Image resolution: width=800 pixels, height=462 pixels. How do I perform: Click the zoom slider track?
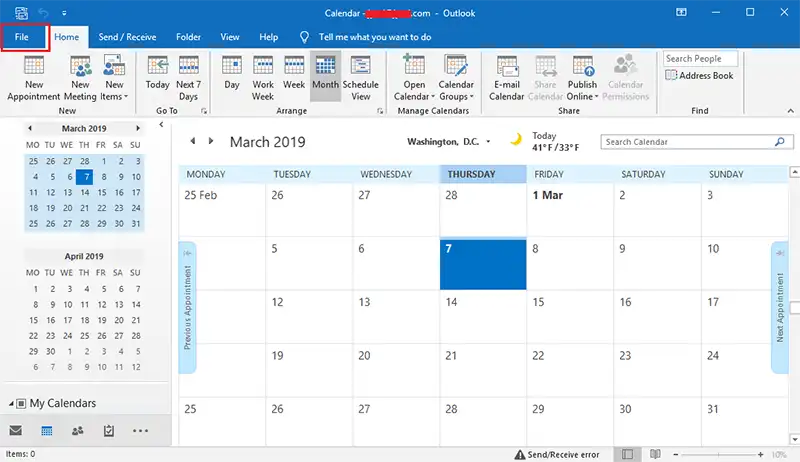pyautogui.click(x=718, y=454)
